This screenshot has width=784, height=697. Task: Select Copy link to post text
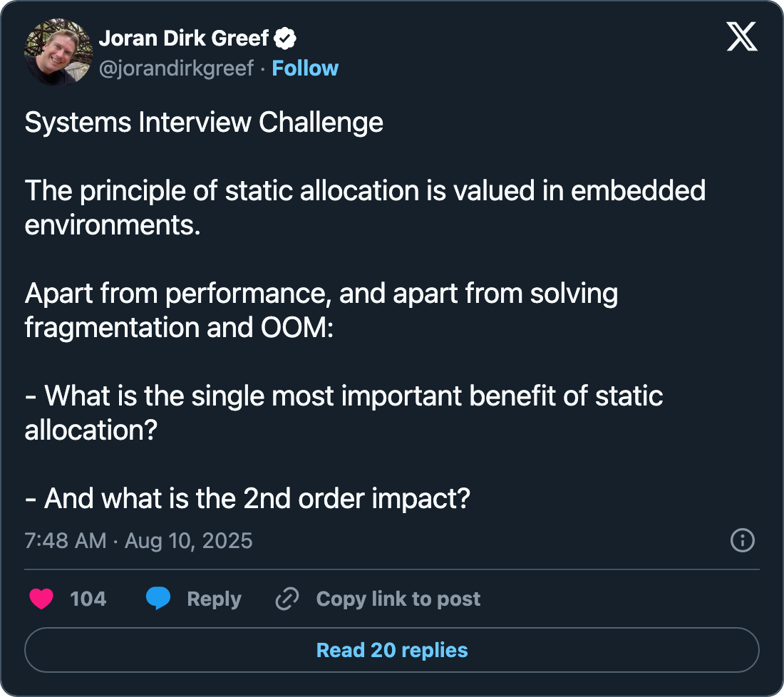pyautogui.click(x=398, y=599)
